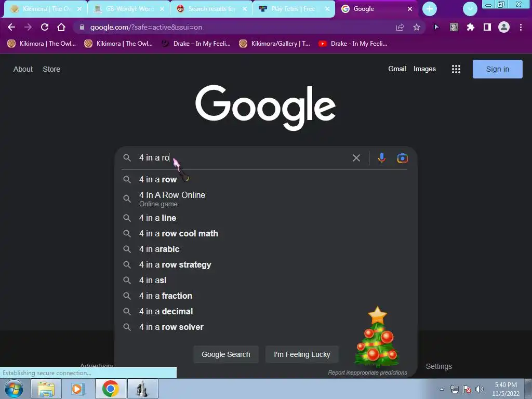Screen dimensions: 532x399
Task: Select the suggestion "4 In A Row Online"
Action: pyautogui.click(x=265, y=199)
